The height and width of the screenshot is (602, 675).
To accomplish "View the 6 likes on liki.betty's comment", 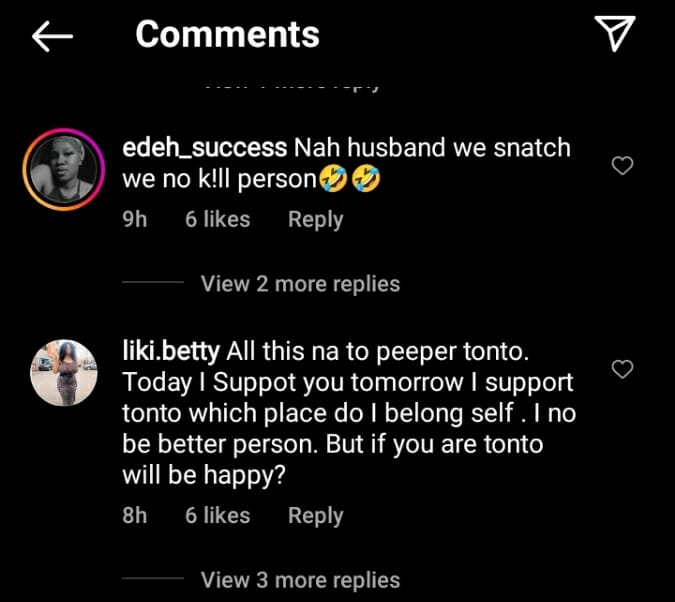I will tap(217, 516).
